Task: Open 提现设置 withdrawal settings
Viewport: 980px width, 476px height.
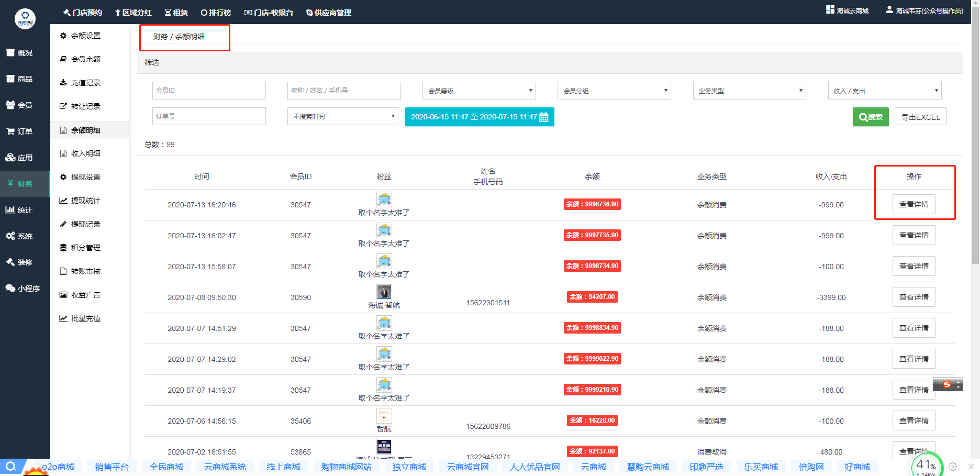Action: pyautogui.click(x=80, y=177)
